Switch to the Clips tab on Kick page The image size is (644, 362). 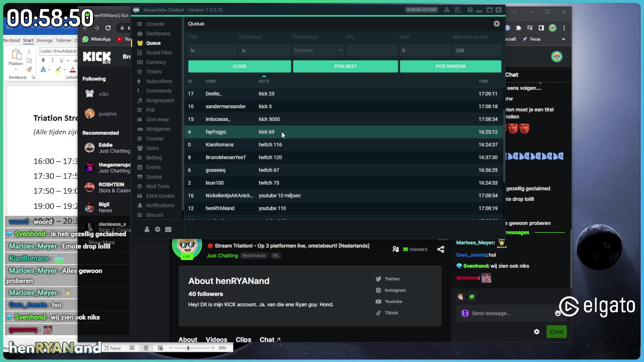[x=244, y=340]
